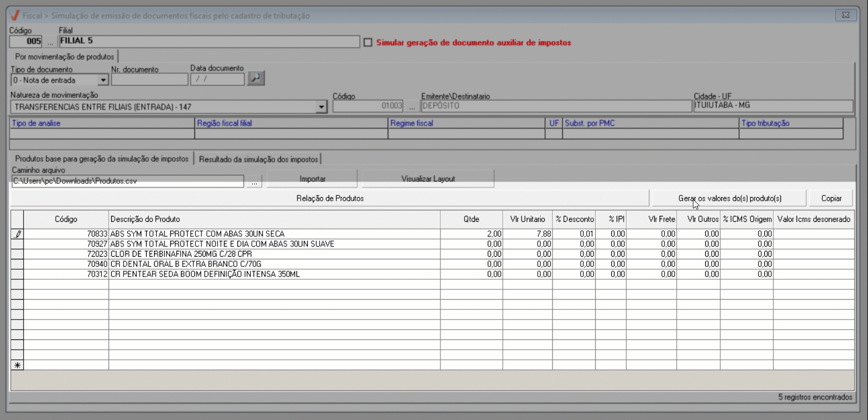This screenshot has height=420, width=868.
Task: Click Gerar os valores do(s) produto(s) button
Action: click(x=729, y=198)
